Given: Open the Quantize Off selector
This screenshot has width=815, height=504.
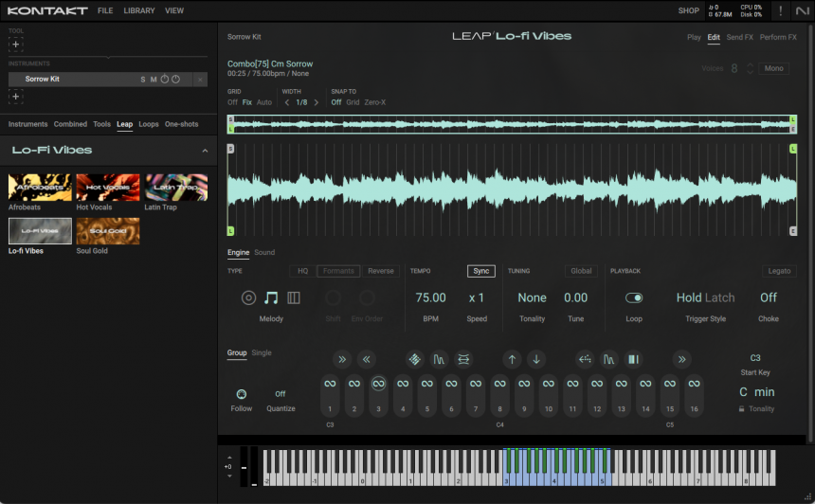Looking at the screenshot, I should click(281, 394).
